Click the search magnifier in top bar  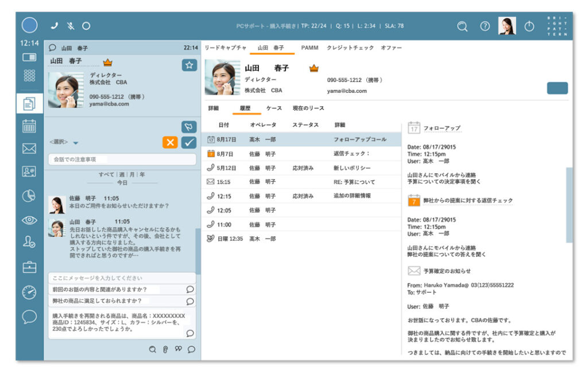(x=462, y=26)
